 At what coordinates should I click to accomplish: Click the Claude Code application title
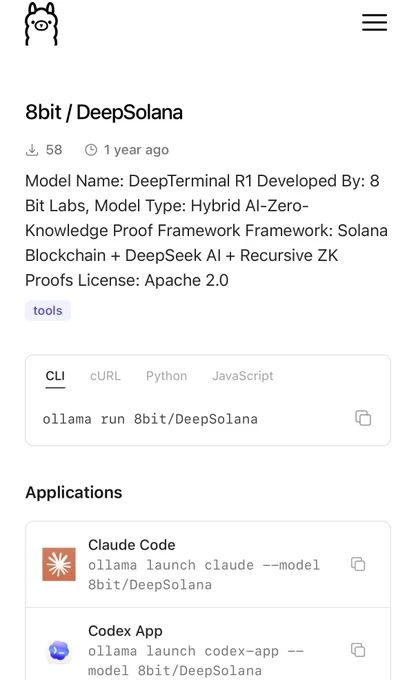coord(132,545)
